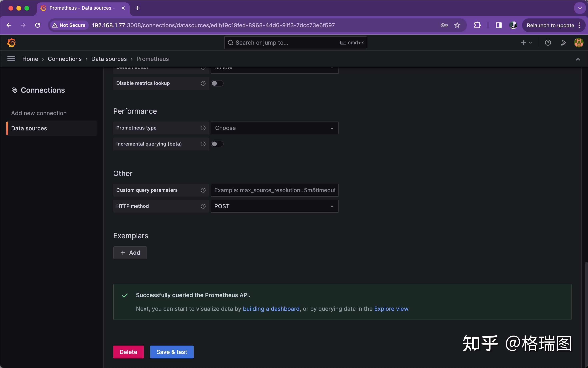This screenshot has height=368, width=588.
Task: Click the Grafana logo icon
Action: click(x=11, y=43)
